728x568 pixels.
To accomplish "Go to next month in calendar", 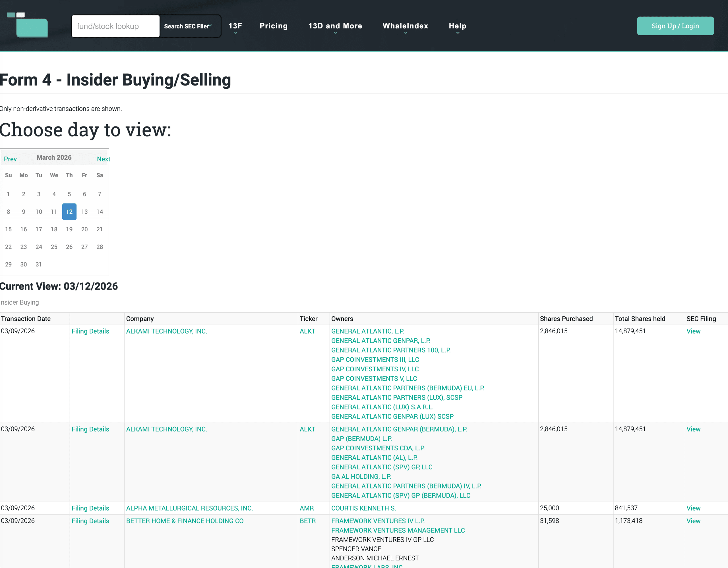I will pyautogui.click(x=103, y=159).
